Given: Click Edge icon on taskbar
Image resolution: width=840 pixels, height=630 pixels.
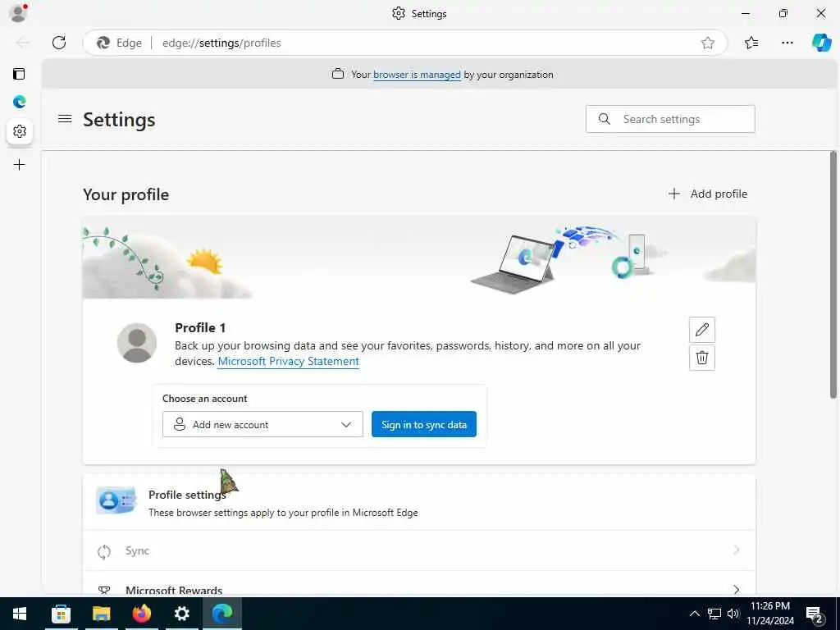Looking at the screenshot, I should coord(221,614).
